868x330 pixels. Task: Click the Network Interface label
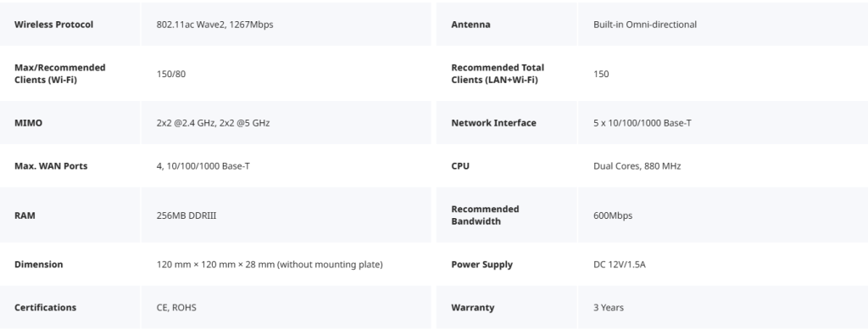pos(494,123)
